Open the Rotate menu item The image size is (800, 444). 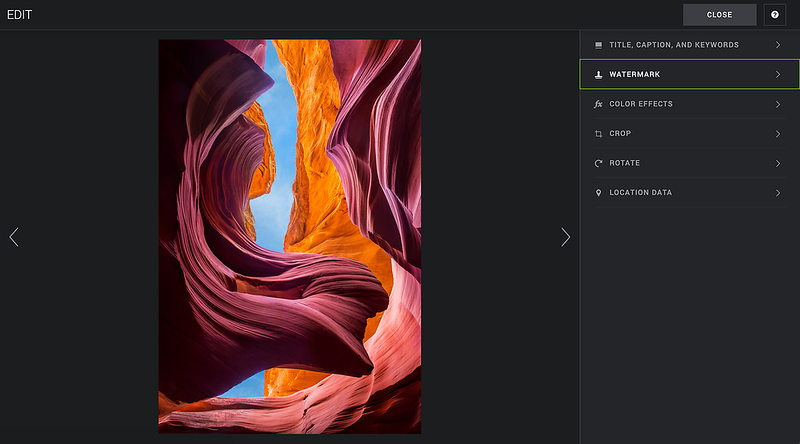click(x=689, y=163)
